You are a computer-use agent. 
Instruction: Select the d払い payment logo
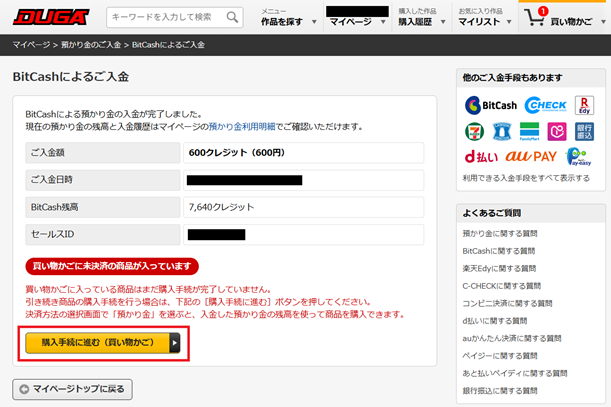481,157
